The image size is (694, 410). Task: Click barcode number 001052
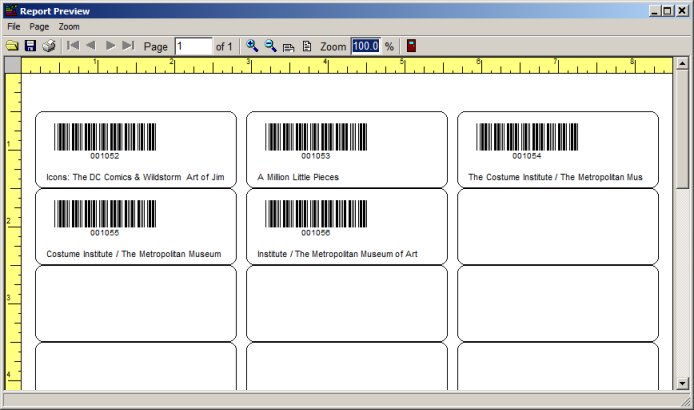pyautogui.click(x=105, y=156)
